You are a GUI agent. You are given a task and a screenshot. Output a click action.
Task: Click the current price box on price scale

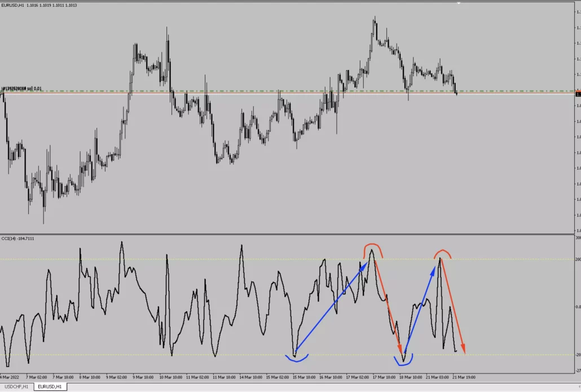click(578, 94)
